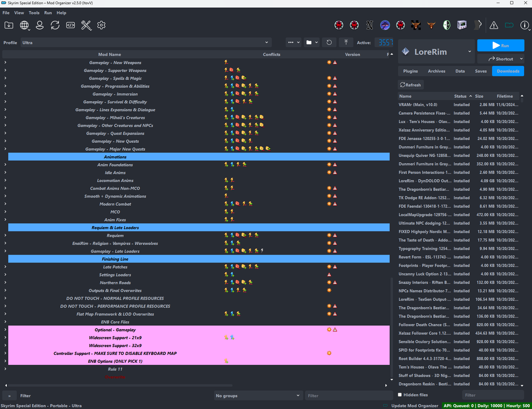Screen dimensions: 532x409
Task: Launch the gray box shortcut icon
Action: pos(462,25)
